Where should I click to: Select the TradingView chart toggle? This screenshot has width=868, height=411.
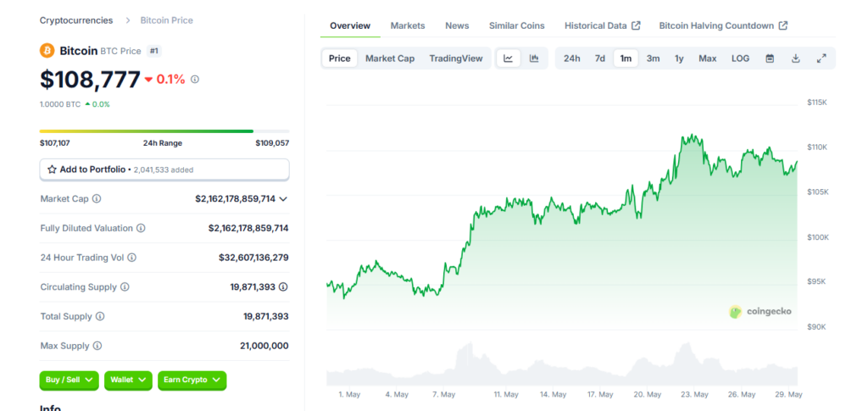coord(456,58)
